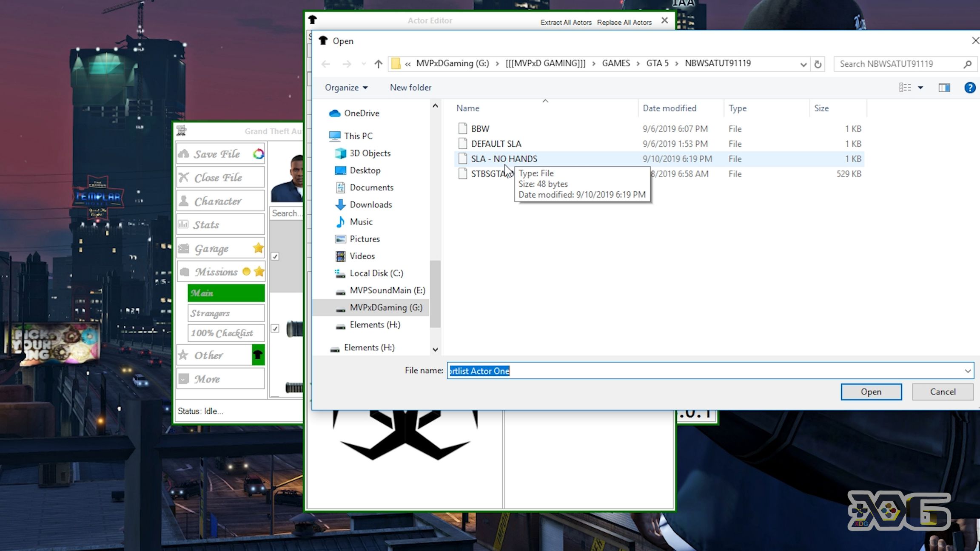Click Extract All Actors in Actor Editor
The image size is (980, 551).
[566, 22]
